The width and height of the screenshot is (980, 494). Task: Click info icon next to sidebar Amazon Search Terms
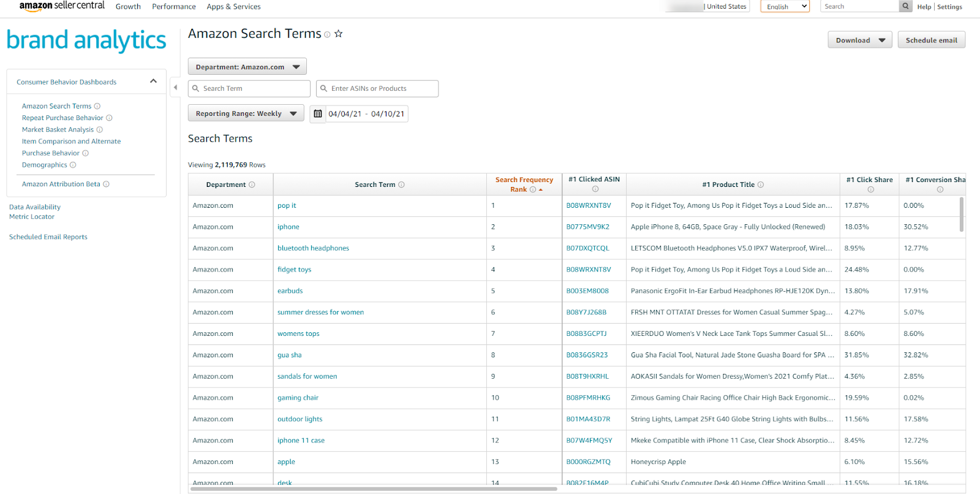[x=97, y=106]
